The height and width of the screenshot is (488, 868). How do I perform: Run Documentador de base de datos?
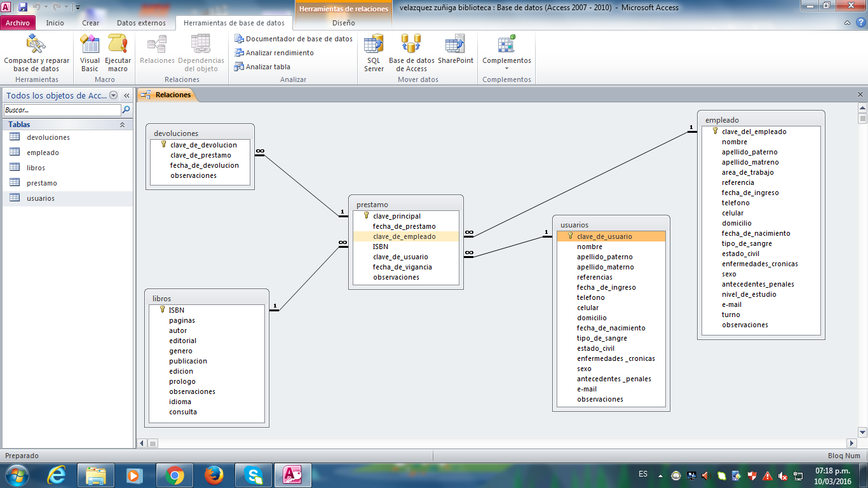point(293,39)
